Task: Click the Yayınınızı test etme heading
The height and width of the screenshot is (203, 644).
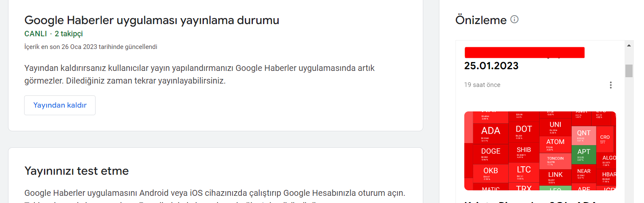Action: click(77, 171)
